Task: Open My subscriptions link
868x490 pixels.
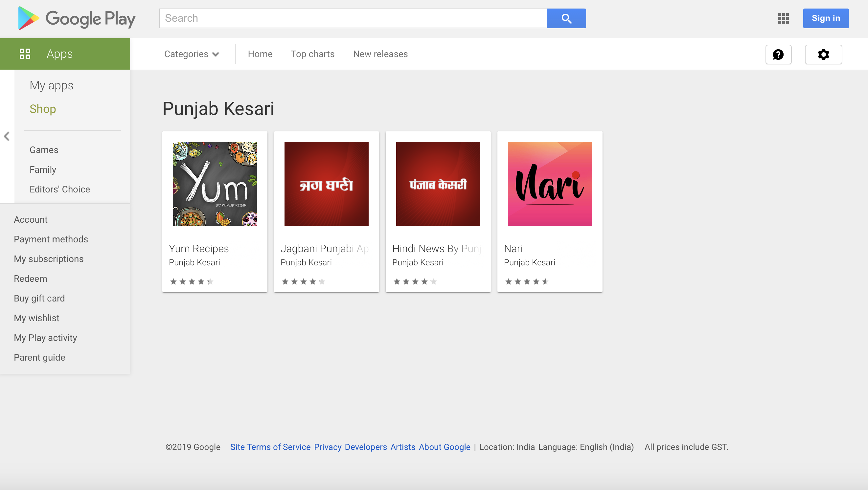Action: click(49, 259)
